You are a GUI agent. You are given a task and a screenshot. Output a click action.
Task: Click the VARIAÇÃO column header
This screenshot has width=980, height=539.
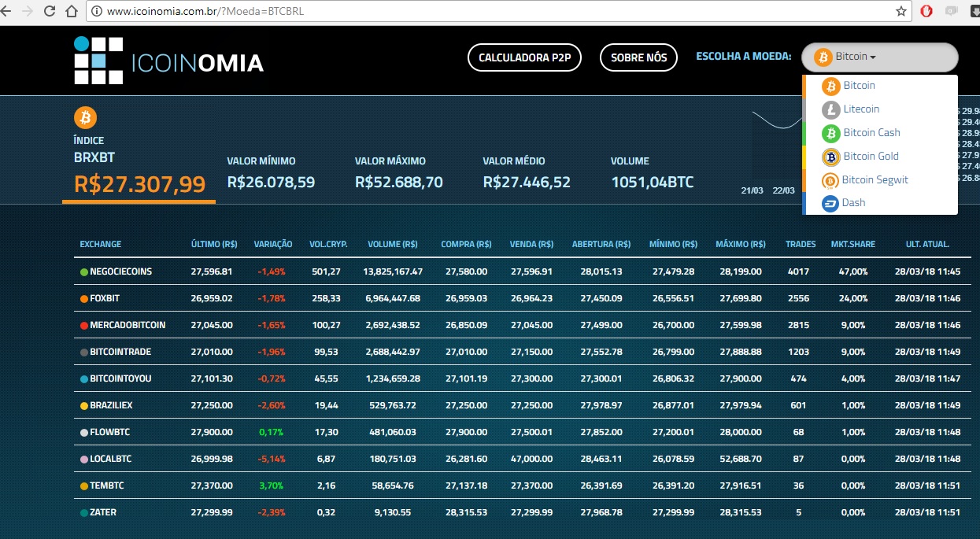click(x=273, y=245)
